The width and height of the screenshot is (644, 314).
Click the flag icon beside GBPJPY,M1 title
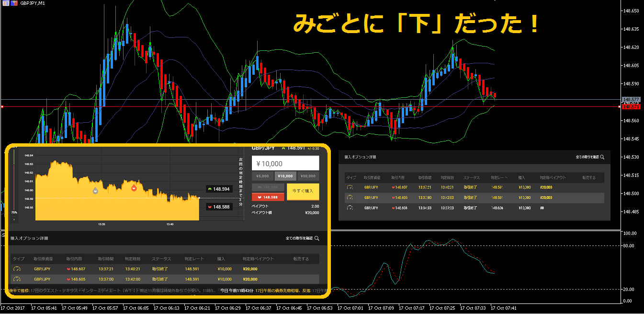tap(14, 3)
